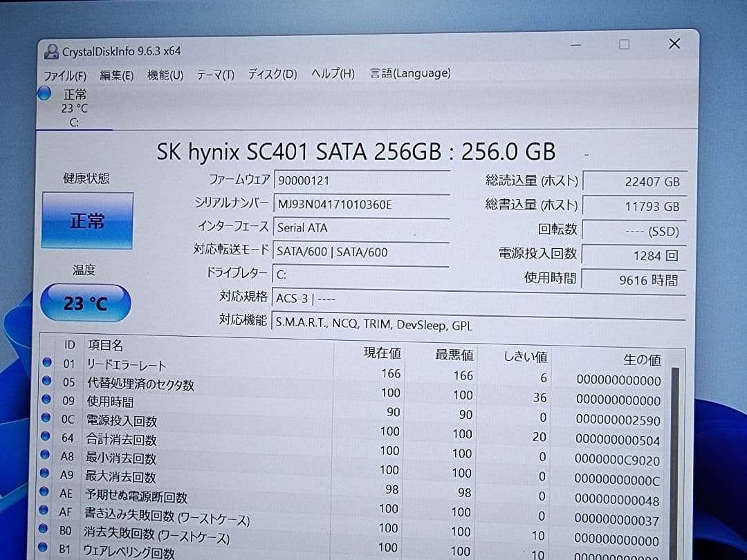This screenshot has height=560, width=747.
Task: Click status dot for 0C 電源投入回数
Action: click(x=46, y=418)
